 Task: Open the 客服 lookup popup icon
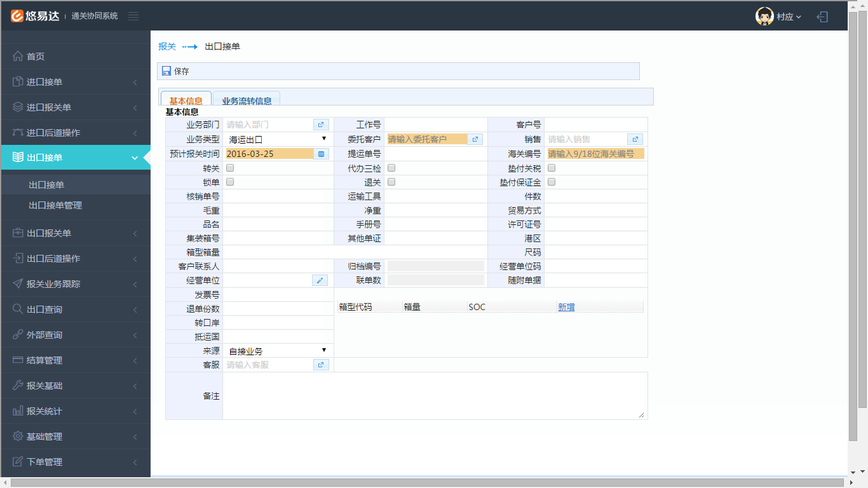321,365
